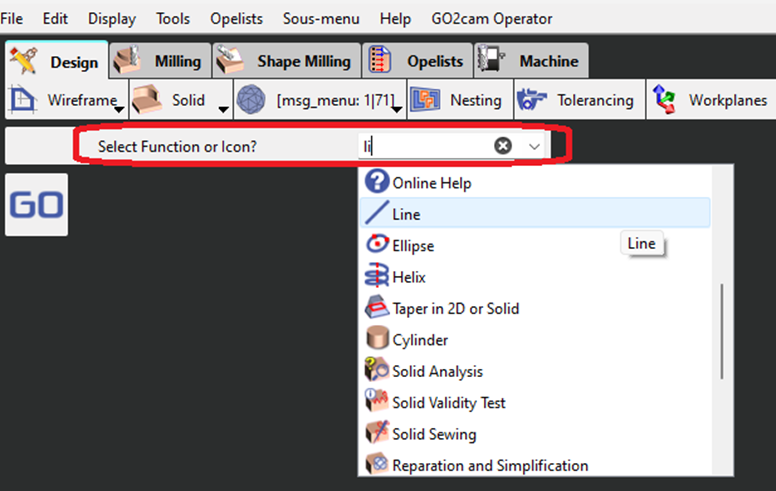Click the dropdown list vertical scrollbar

(721, 331)
